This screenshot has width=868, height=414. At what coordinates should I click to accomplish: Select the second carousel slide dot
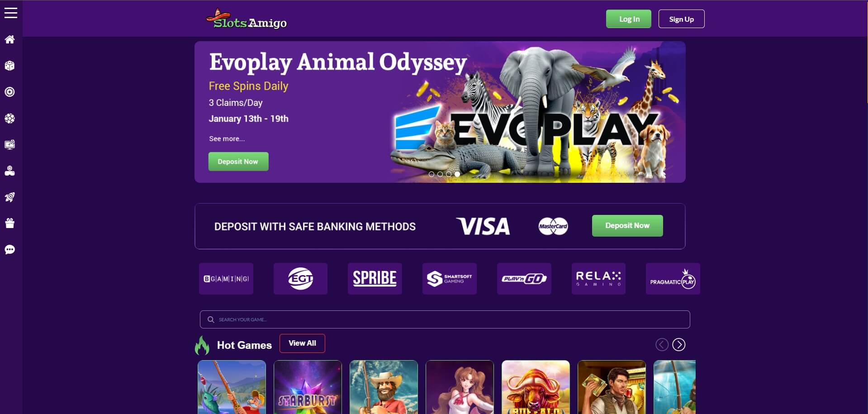click(x=440, y=174)
